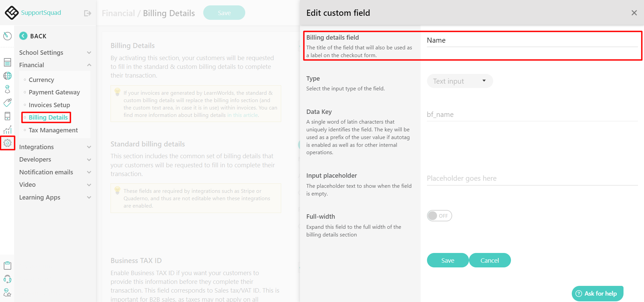This screenshot has height=302, width=644.
Task: Open the site pages builder icon
Action: (x=7, y=62)
